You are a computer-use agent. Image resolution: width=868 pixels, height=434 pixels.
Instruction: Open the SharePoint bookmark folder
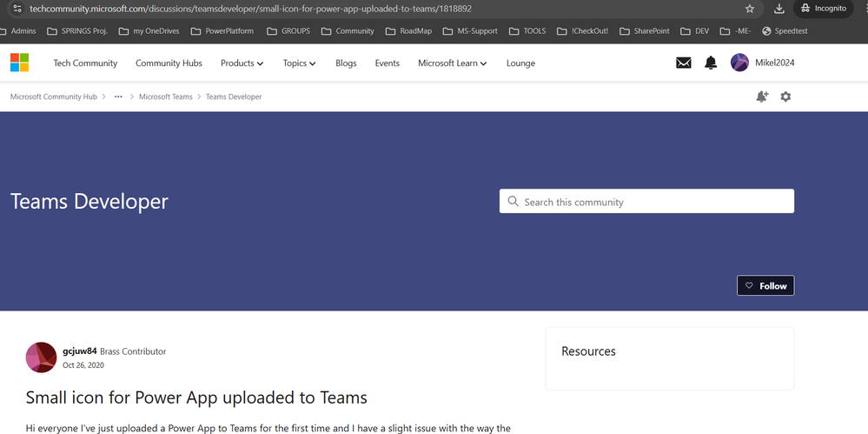coord(645,31)
